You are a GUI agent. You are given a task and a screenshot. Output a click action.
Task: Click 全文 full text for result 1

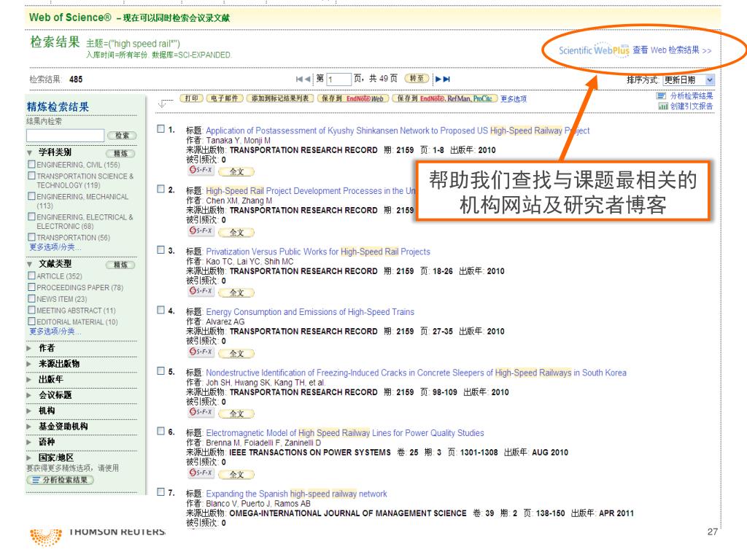[236, 171]
